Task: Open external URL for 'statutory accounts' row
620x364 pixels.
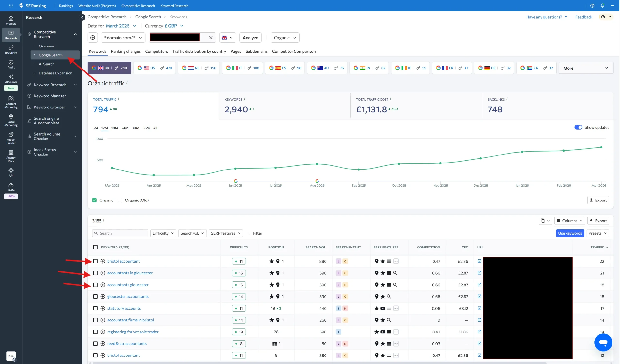Action: click(x=480, y=308)
